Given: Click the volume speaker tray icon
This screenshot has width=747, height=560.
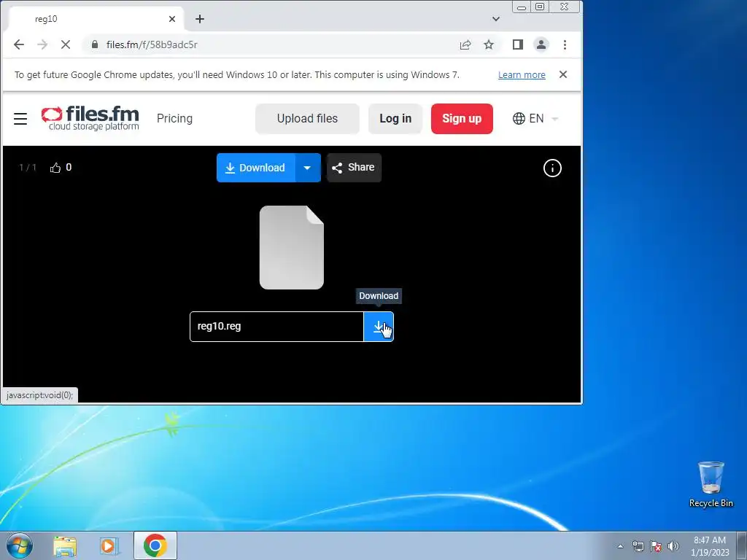Looking at the screenshot, I should coord(673,546).
